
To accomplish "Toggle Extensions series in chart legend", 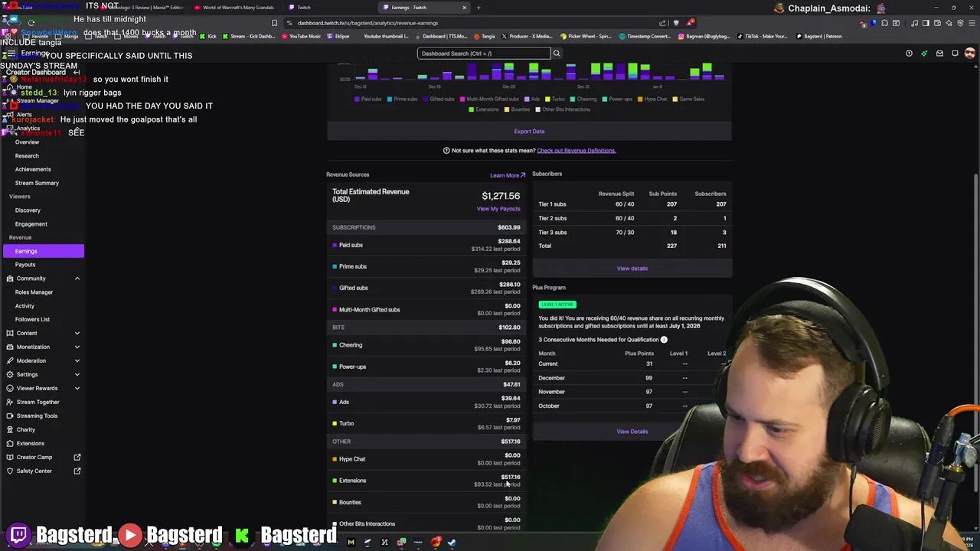I will coord(484,109).
